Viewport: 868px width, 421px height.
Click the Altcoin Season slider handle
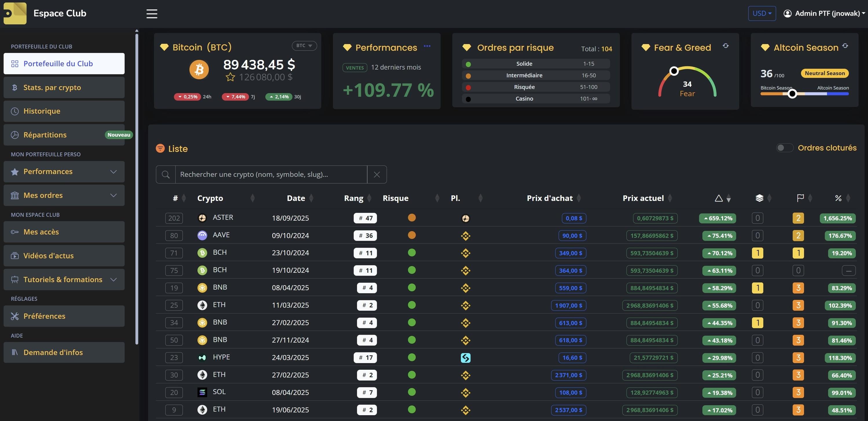(x=792, y=94)
